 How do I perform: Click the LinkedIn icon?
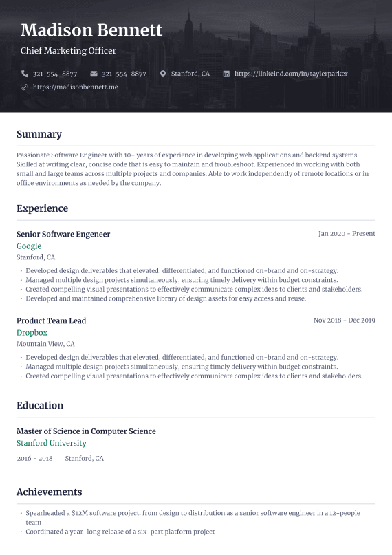coord(226,74)
